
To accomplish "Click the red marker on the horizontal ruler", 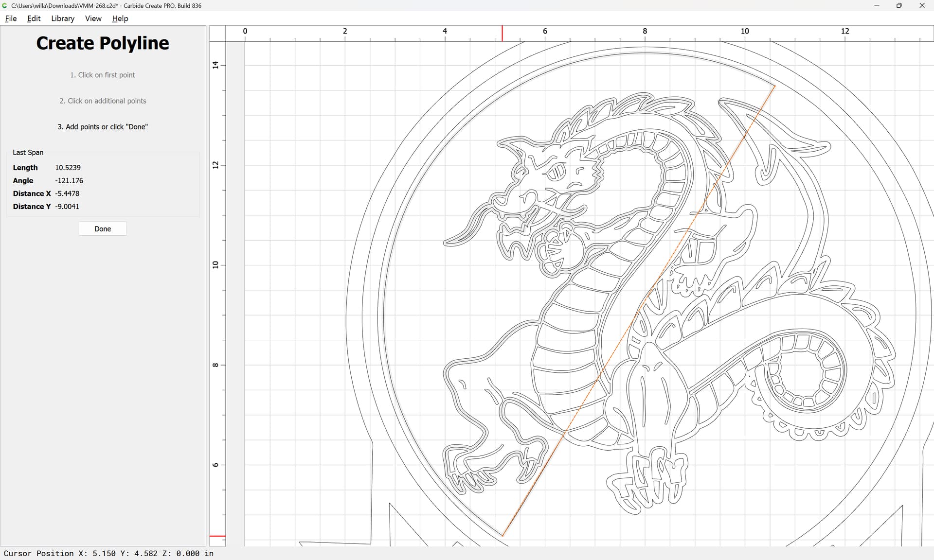I will pyautogui.click(x=503, y=34).
